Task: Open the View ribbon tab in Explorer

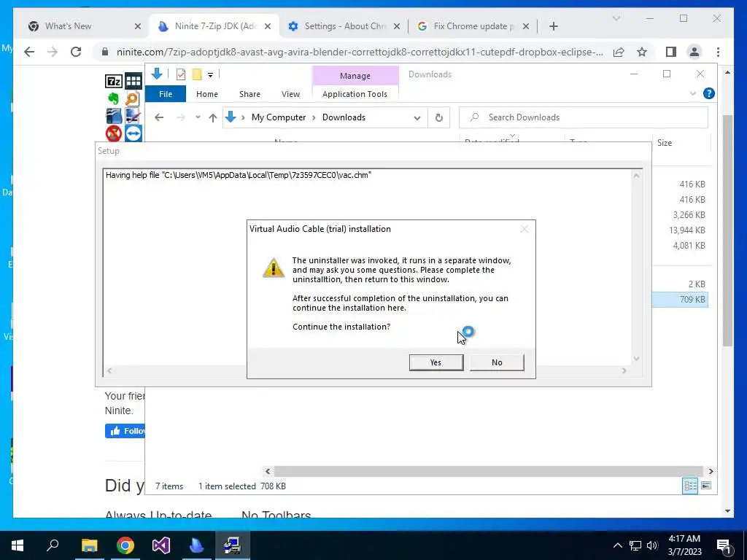Action: pos(290,94)
